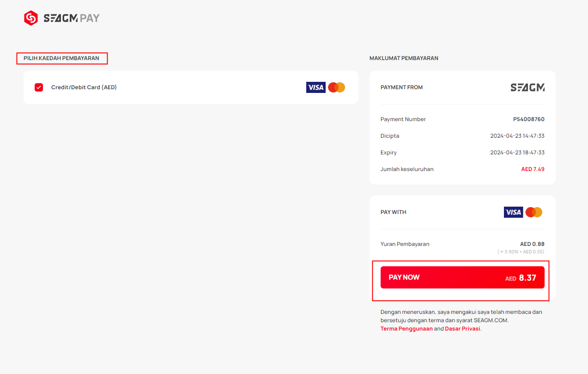Click the Visa icon in the payment method row

tap(316, 87)
